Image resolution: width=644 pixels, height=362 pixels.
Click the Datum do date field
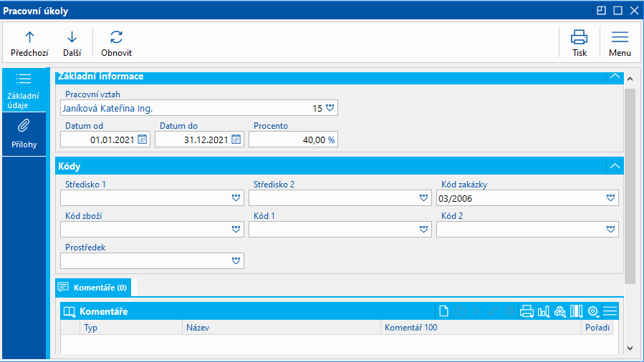coord(199,140)
